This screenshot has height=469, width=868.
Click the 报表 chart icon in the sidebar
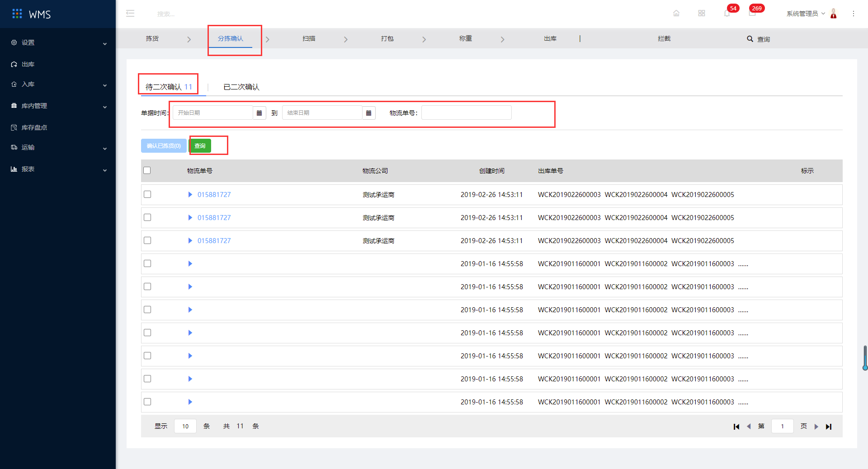(x=14, y=169)
